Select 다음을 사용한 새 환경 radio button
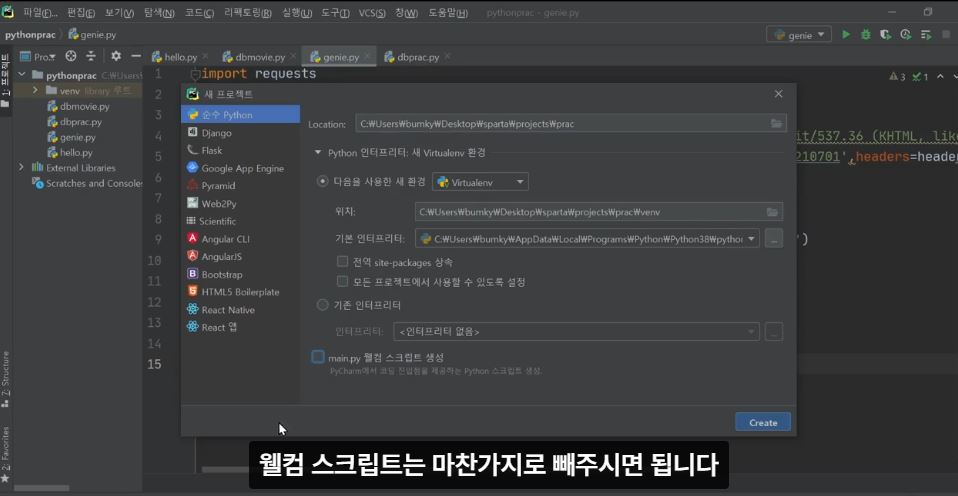958x496 pixels. 323,181
